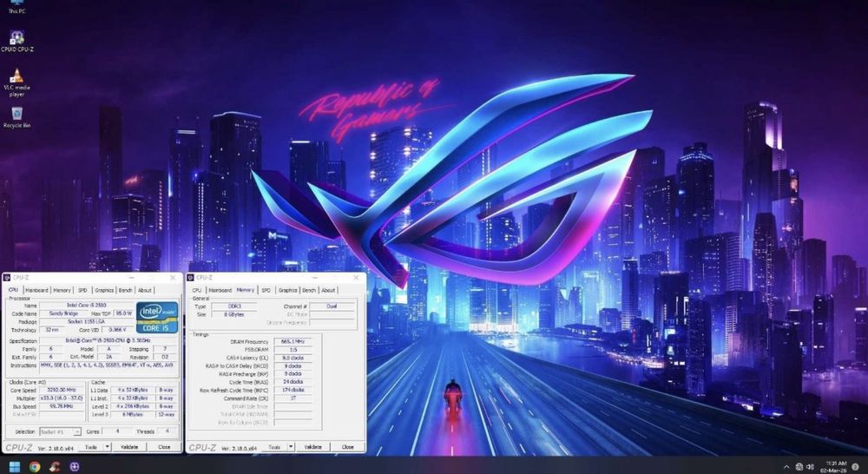Click the Code Name value Sandy Bridge
Screen dimensions: 868x474
pos(63,313)
